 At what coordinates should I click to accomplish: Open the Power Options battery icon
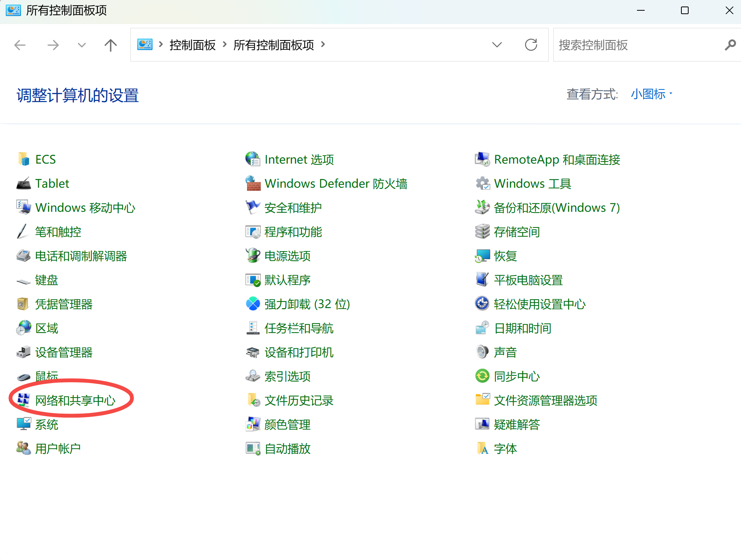coord(253,256)
